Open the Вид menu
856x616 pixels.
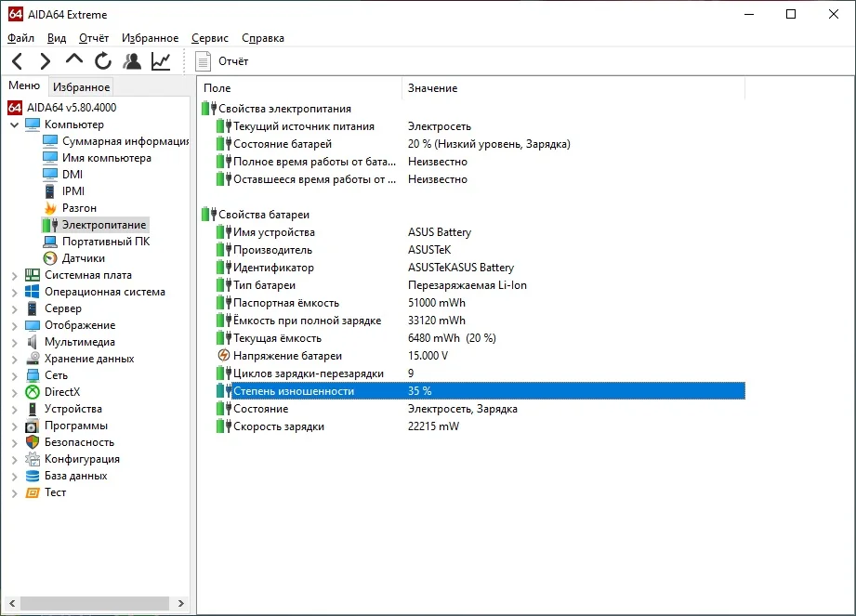pyautogui.click(x=56, y=38)
